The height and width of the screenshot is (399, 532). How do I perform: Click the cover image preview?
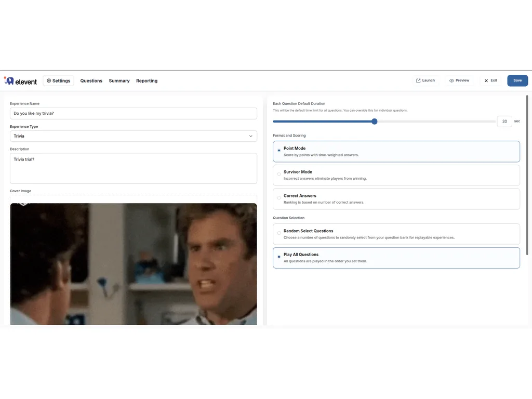(x=134, y=264)
